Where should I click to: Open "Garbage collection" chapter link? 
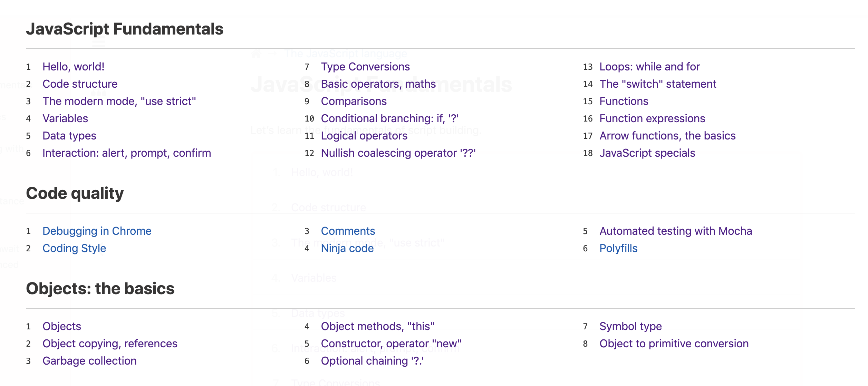point(89,361)
